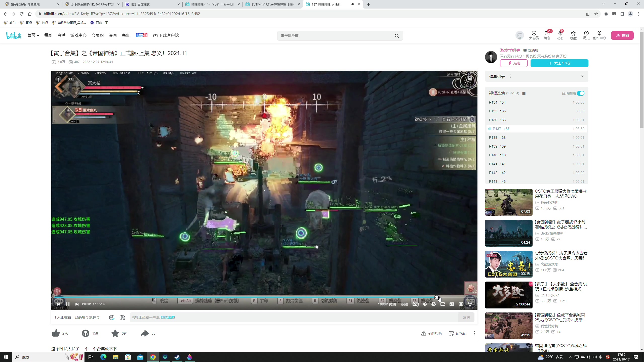This screenshot has height=362, width=644.
Task: Open 消息 messages icon
Action: pyautogui.click(x=547, y=35)
